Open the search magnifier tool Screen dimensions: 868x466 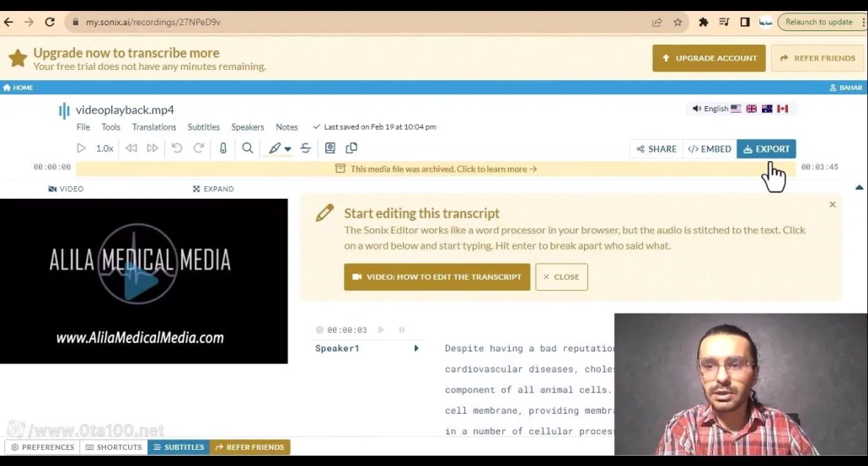[248, 148]
